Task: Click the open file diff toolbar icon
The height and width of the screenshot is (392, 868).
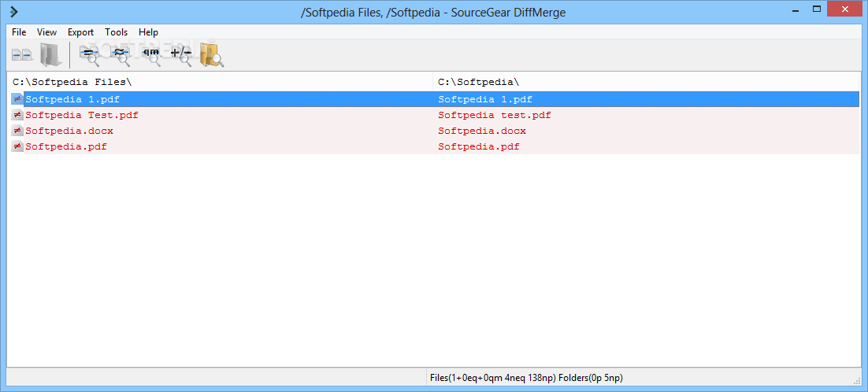Action: point(23,55)
